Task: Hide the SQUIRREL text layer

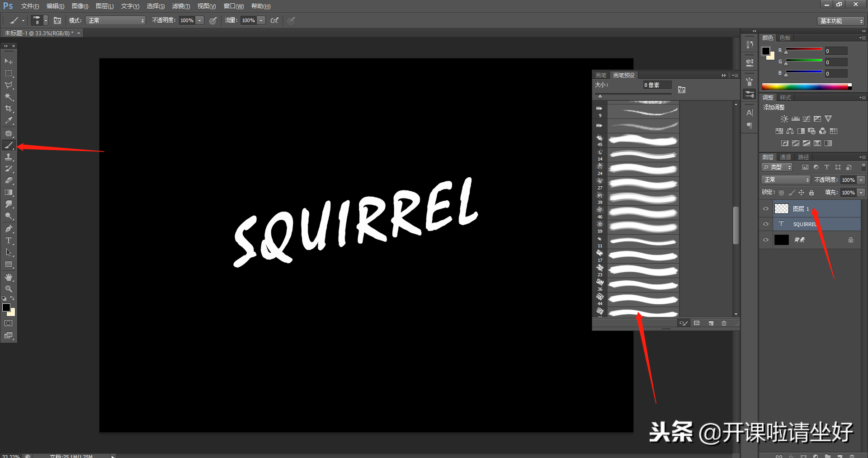Action: pos(766,224)
